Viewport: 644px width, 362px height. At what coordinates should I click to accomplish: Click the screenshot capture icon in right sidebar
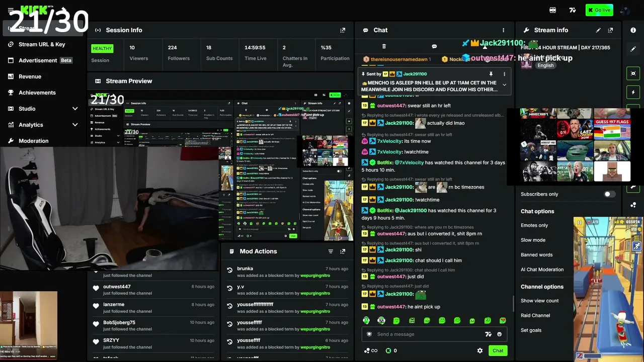click(x=633, y=73)
